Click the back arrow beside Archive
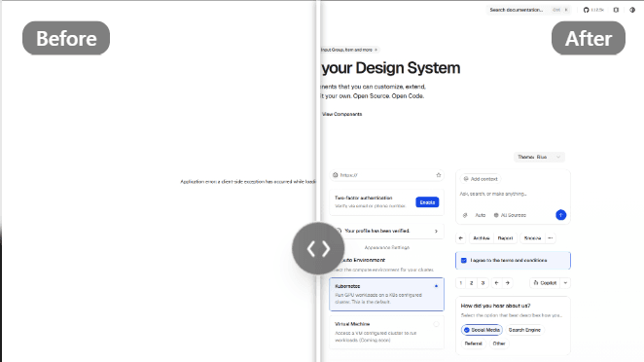 (461, 237)
